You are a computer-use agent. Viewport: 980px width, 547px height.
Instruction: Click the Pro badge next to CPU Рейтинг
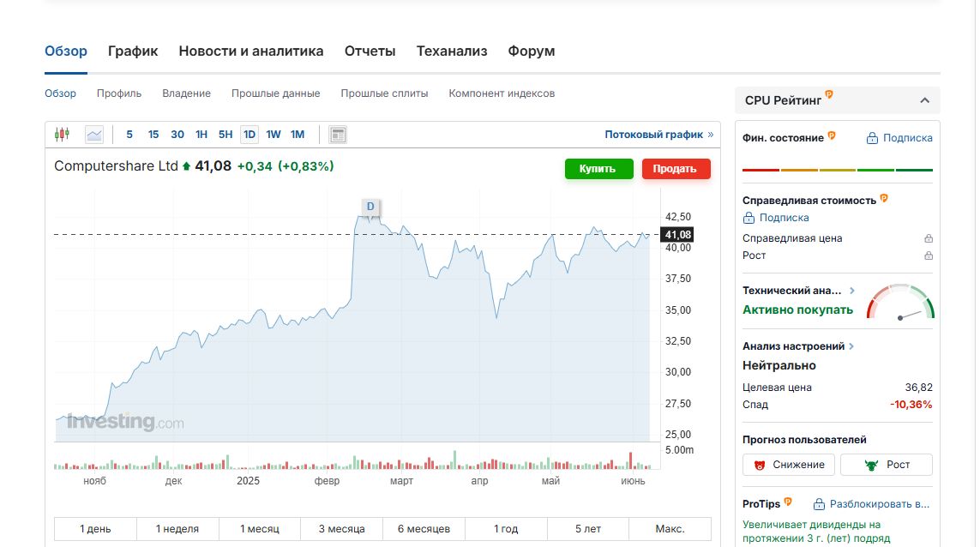pyautogui.click(x=829, y=95)
